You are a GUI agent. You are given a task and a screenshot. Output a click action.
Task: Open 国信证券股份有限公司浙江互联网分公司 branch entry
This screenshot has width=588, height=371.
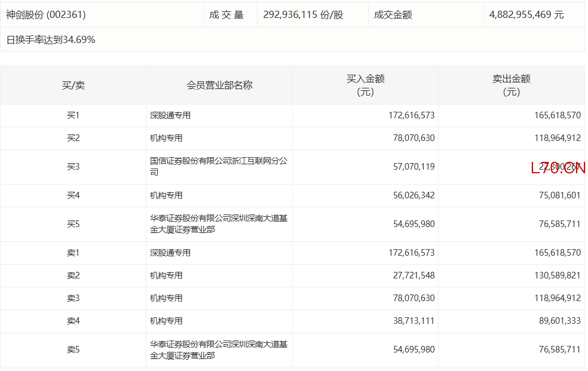coord(218,167)
